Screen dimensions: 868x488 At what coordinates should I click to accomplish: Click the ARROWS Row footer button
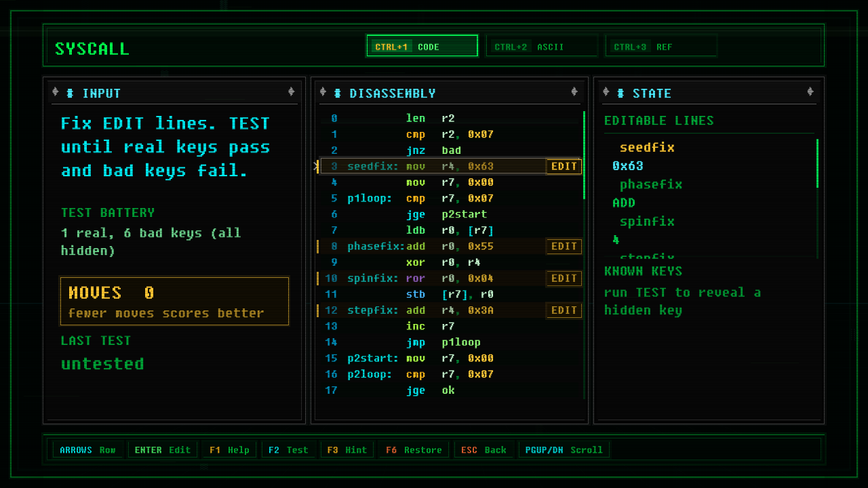(x=87, y=449)
